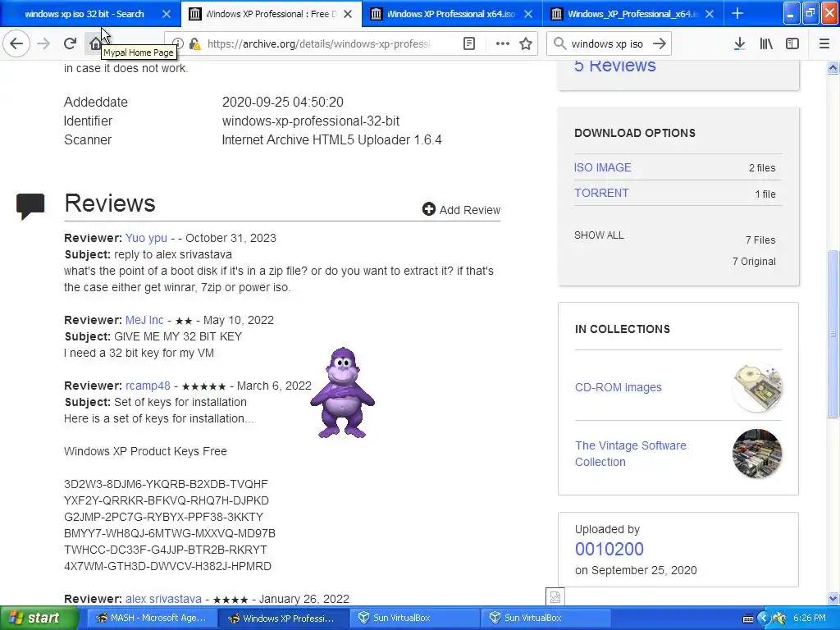Open reviewer MeJ Inc's profile
The image size is (840, 630).
pos(144,320)
